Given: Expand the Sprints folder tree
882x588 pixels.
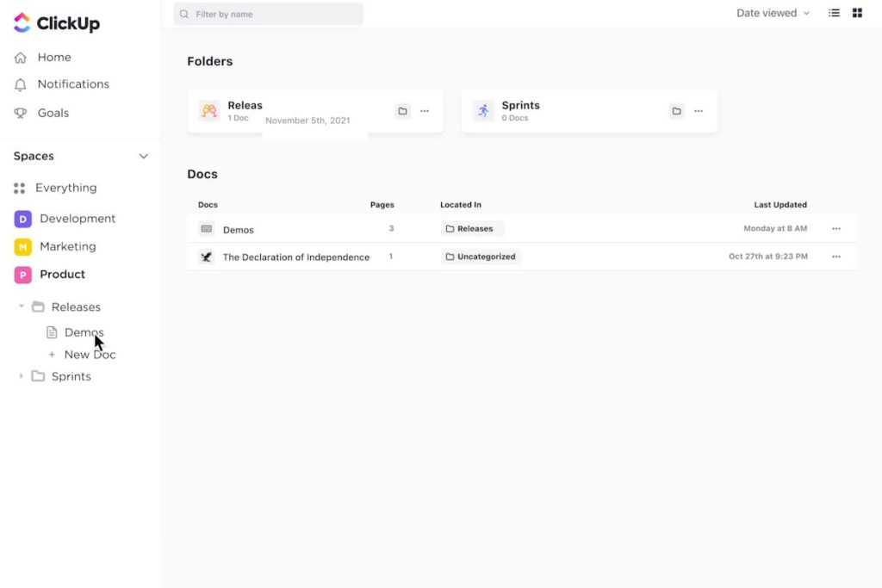Looking at the screenshot, I should [21, 375].
